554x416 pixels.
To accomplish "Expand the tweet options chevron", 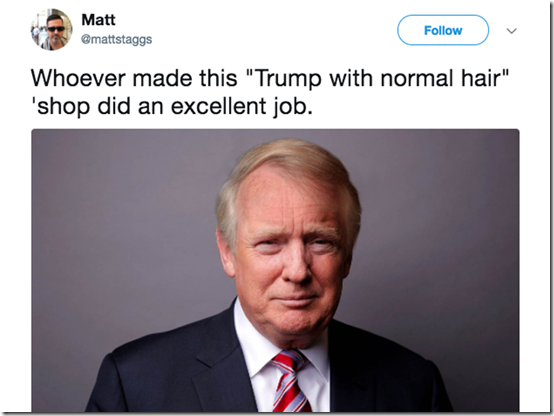I will (x=512, y=31).
